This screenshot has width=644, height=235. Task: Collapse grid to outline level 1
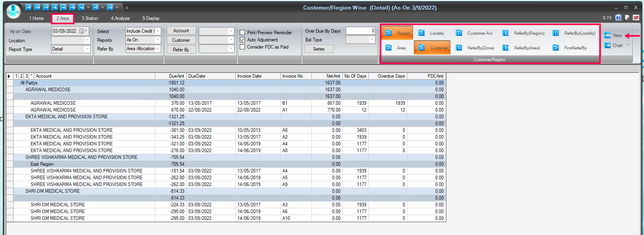pos(16,76)
